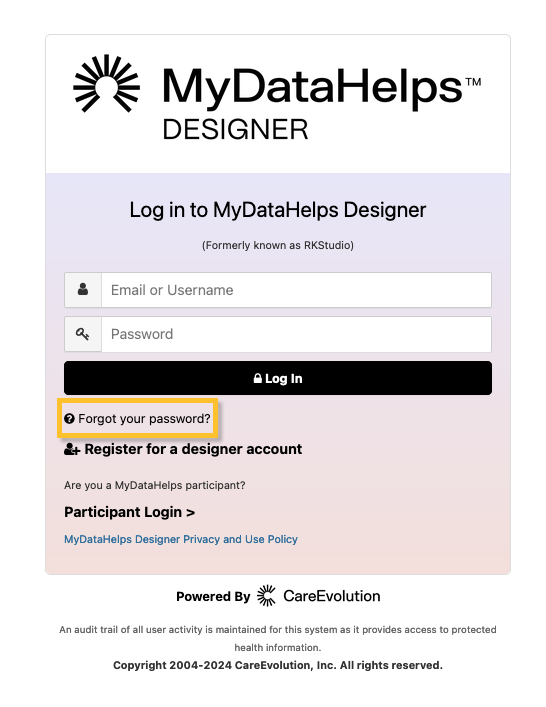Click the black Log In button
546x707 pixels.
click(x=278, y=378)
